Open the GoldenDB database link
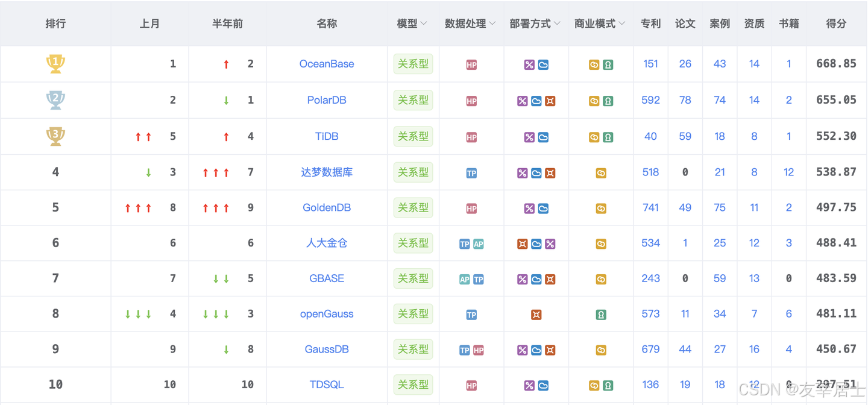Viewport: 868px width, 405px height. (327, 207)
